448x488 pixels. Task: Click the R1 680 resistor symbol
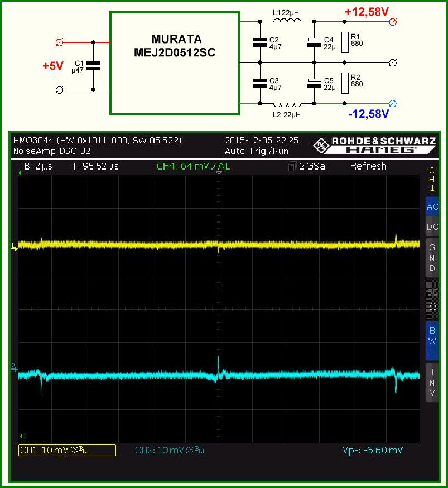345,42
